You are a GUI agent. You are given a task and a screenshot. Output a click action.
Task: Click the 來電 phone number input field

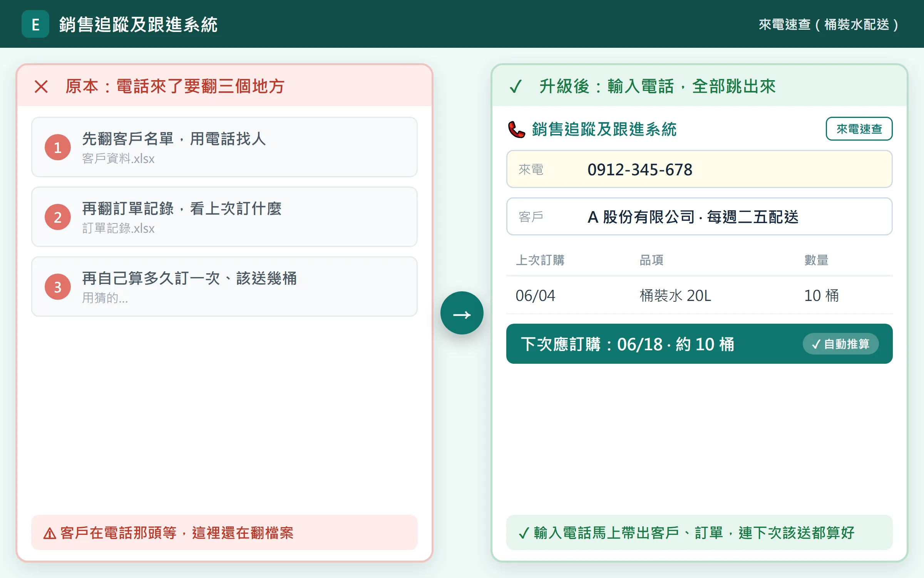point(699,169)
